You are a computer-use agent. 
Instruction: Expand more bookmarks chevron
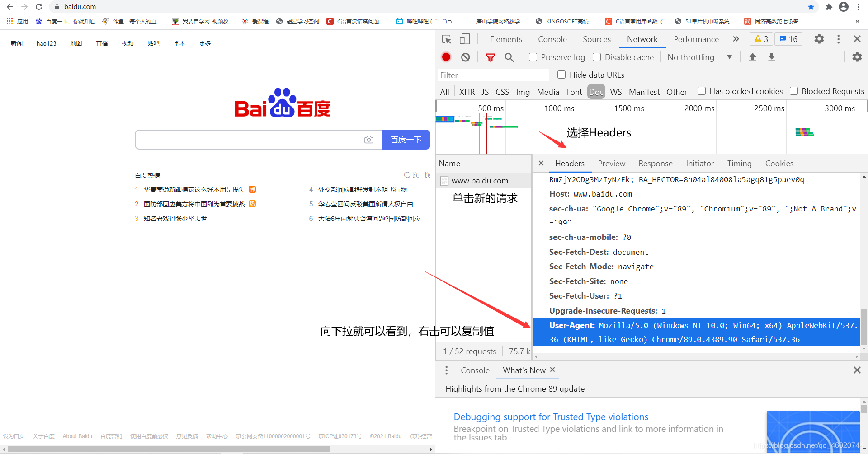pyautogui.click(x=857, y=21)
